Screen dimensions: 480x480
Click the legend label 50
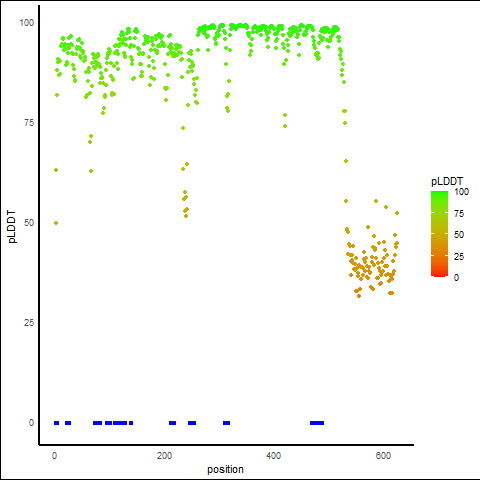coord(459,235)
